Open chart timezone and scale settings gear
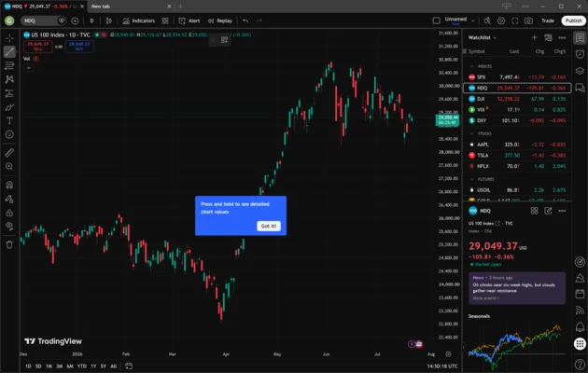The height and width of the screenshot is (373, 588). click(x=448, y=354)
